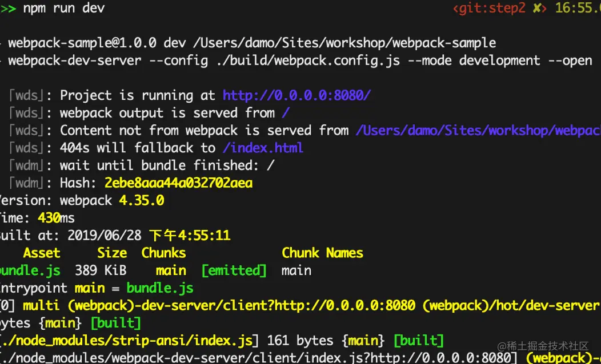Screen dimensions: 601x364
Task: Click bundle.js in the Entrypoint line
Action: (x=160, y=288)
